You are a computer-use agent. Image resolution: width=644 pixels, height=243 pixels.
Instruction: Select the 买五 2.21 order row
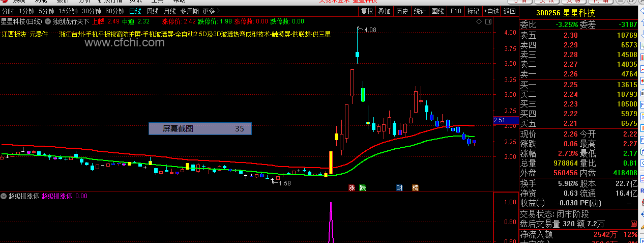pyautogui.click(x=579, y=123)
